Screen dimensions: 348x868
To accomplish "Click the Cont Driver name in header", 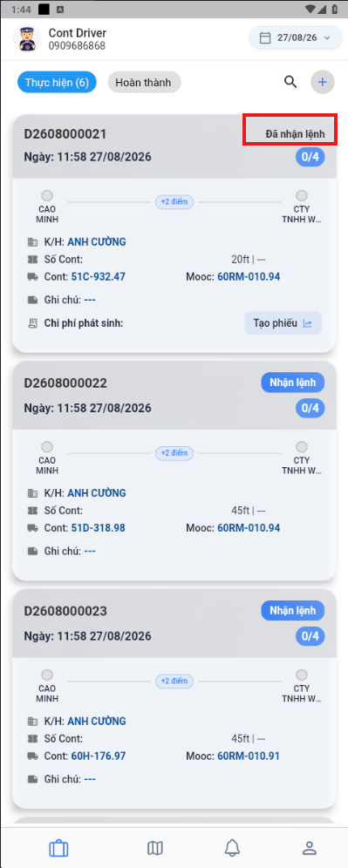I will pos(78,32).
